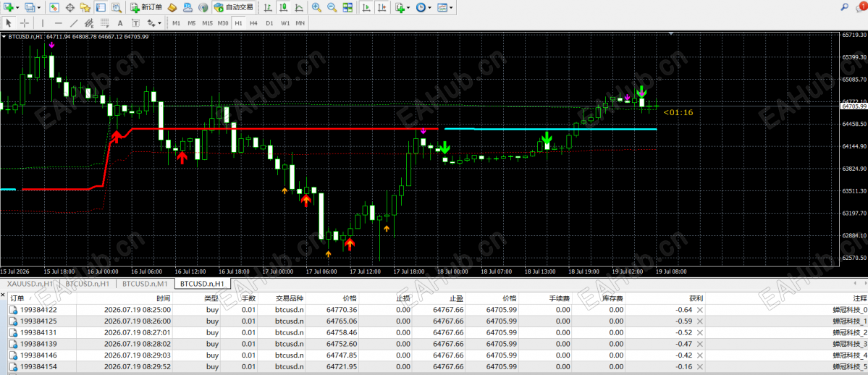
Task: Switch to M15 timeframe
Action: coord(207,23)
